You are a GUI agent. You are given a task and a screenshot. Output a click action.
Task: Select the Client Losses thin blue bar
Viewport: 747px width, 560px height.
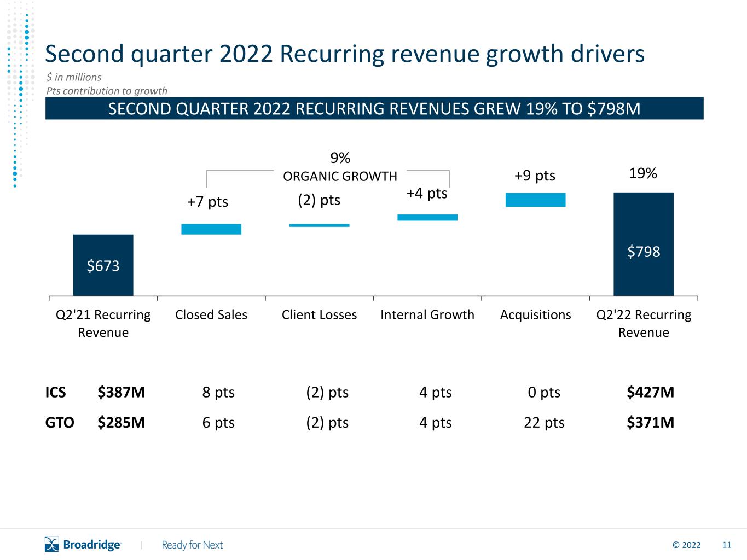[320, 225]
